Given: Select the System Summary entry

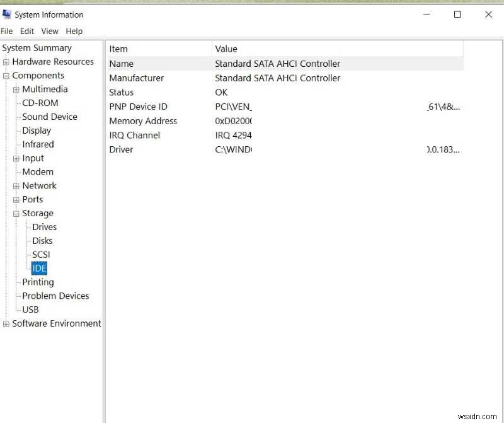Looking at the screenshot, I should (x=37, y=47).
